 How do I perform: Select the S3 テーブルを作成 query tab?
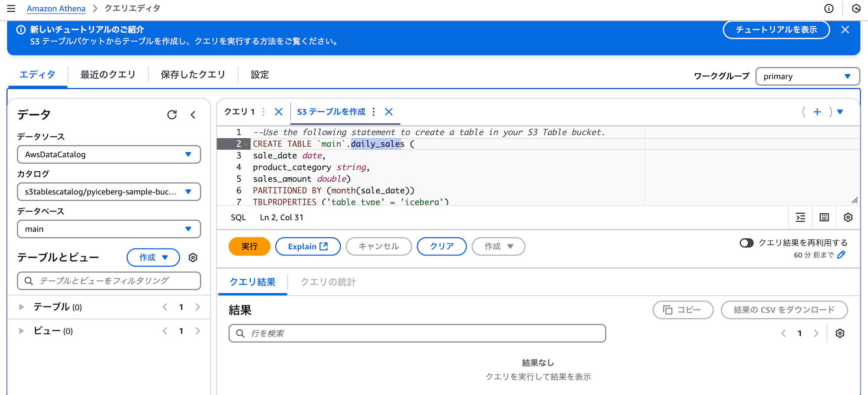click(x=331, y=112)
